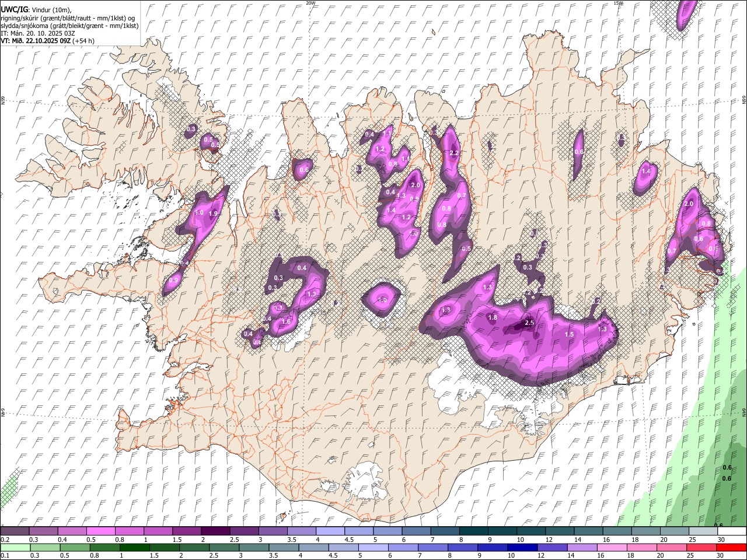Select lower legend swatch starting at 4
This screenshot has width=747, height=560.
click(313, 548)
